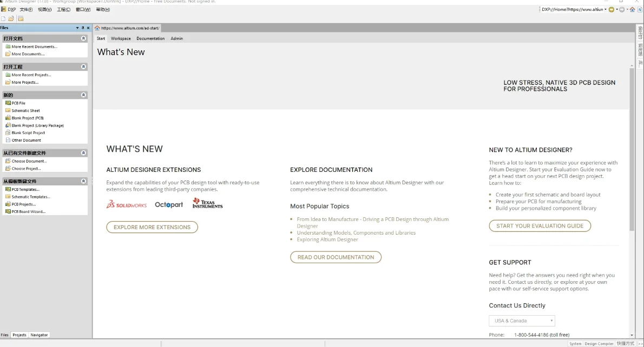The image size is (644, 347).
Task: Open the USA & Canada region dropdown
Action: coord(522,321)
